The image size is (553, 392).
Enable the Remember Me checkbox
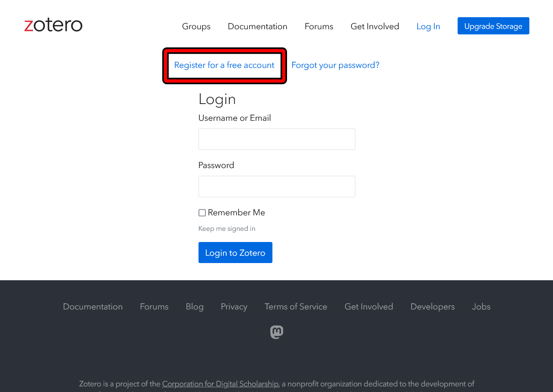202,213
